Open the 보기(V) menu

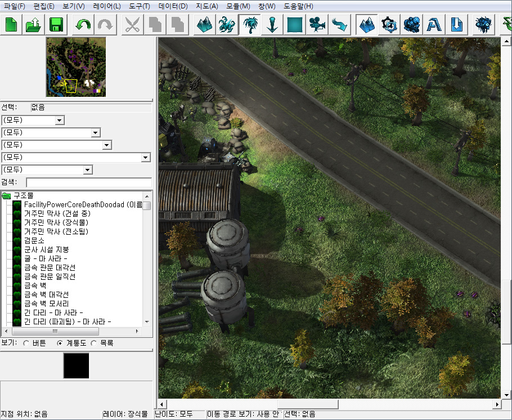(x=74, y=6)
